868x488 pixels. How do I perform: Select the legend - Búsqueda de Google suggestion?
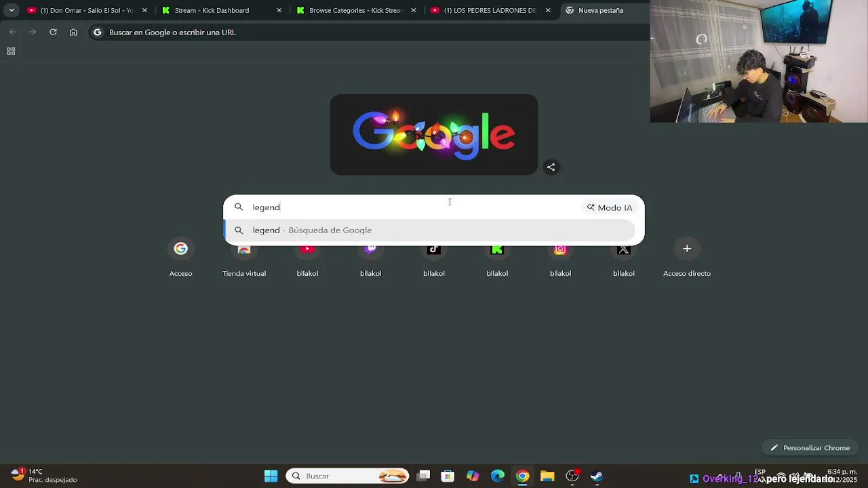(429, 230)
